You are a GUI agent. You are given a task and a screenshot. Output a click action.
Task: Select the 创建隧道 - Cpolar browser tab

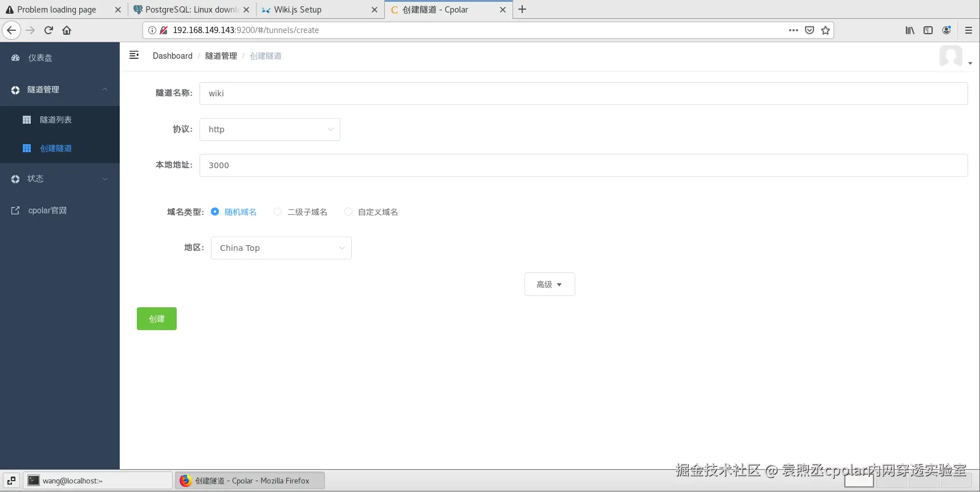(435, 10)
